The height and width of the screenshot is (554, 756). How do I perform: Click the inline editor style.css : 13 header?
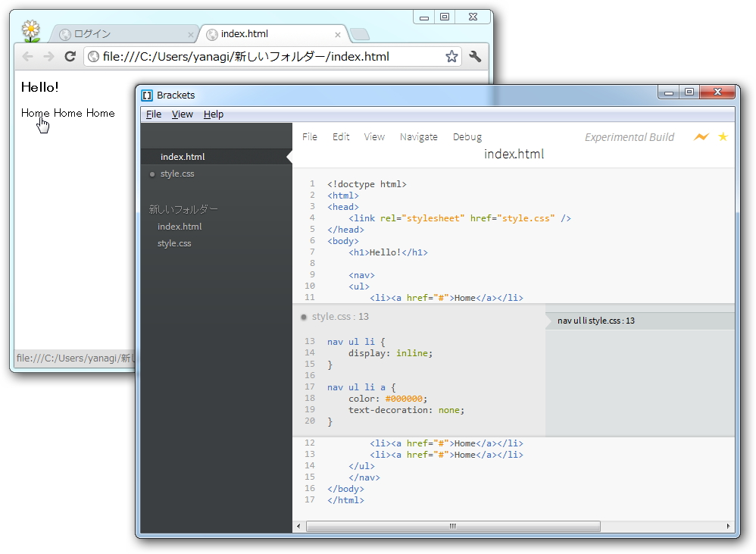coord(340,317)
